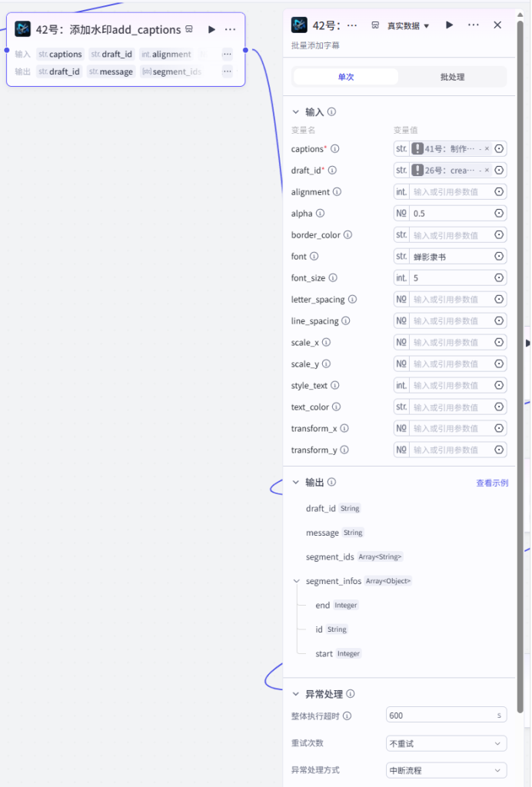532x787 pixels.
Task: Click the reference picker icon for alignment
Action: click(x=499, y=191)
